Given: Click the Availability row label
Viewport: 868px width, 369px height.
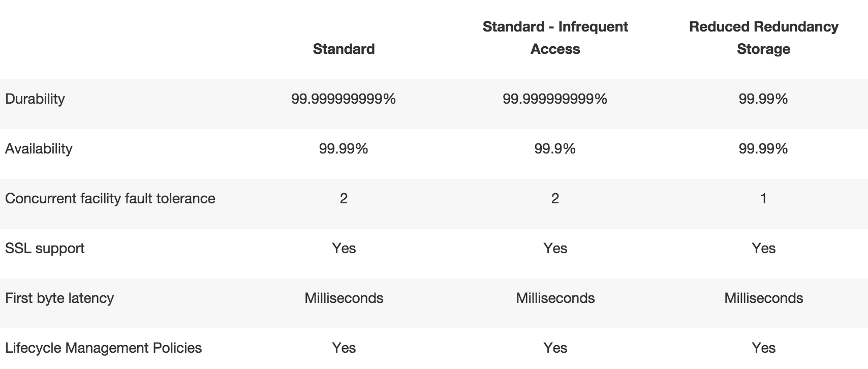Looking at the screenshot, I should [x=39, y=148].
